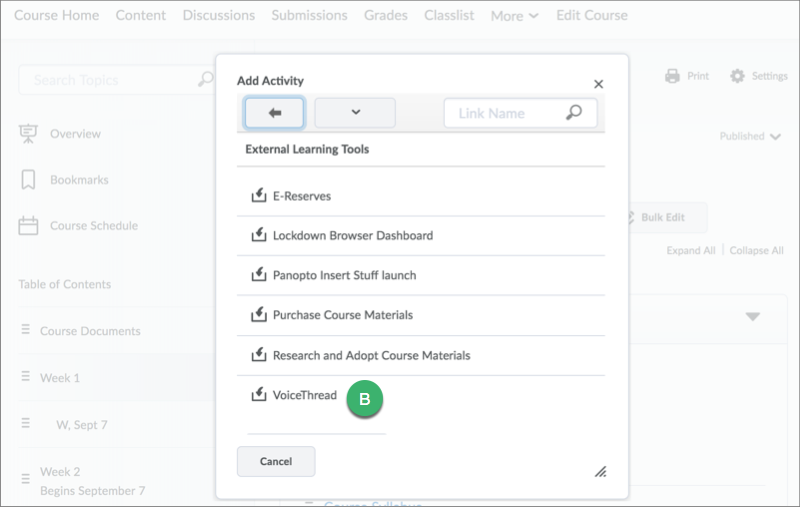Click the Print text label
Image resolution: width=800 pixels, height=507 pixels.
pos(697,76)
